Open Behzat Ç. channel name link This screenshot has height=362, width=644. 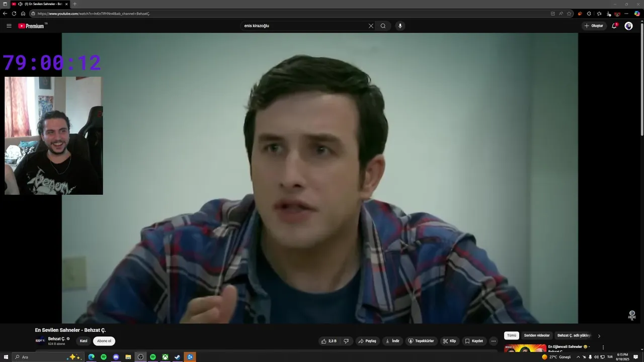click(x=57, y=339)
